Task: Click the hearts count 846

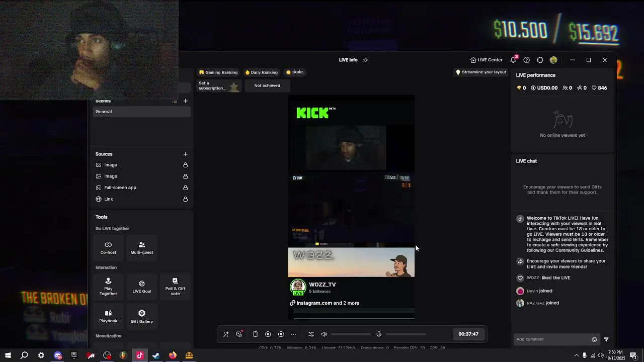Action: (x=599, y=88)
